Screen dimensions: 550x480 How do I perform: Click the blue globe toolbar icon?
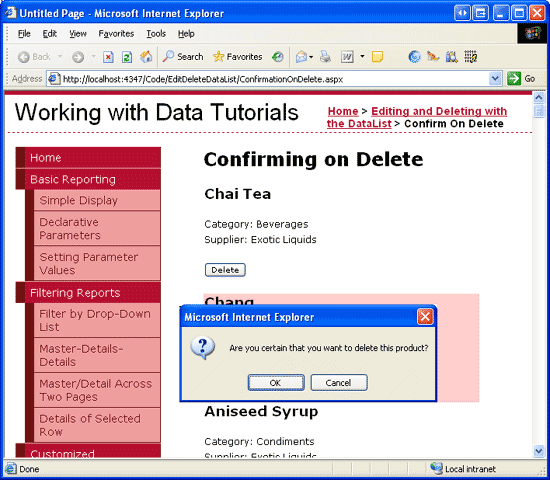[414, 57]
